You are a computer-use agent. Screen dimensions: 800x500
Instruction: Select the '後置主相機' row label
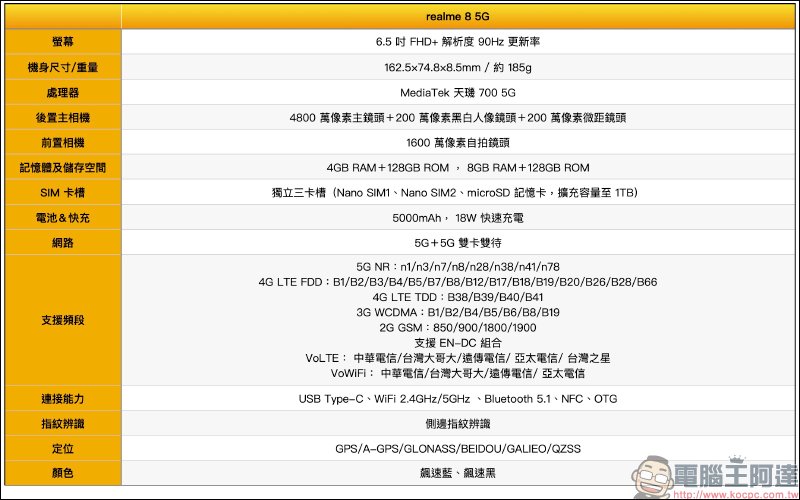click(x=63, y=117)
